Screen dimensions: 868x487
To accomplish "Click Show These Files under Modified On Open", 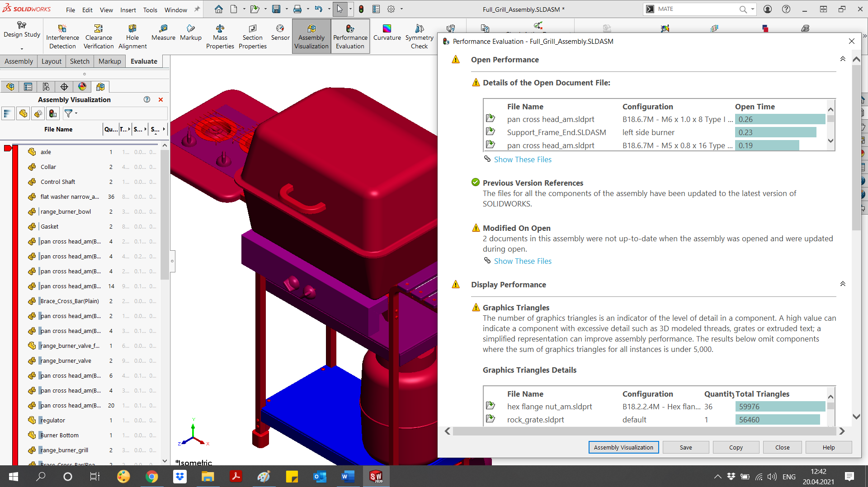I will point(522,261).
